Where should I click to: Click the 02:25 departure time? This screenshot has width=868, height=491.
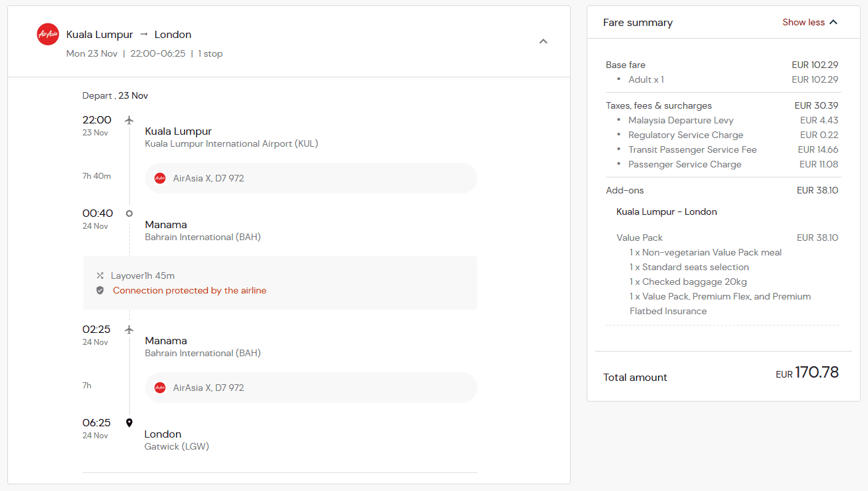(97, 330)
